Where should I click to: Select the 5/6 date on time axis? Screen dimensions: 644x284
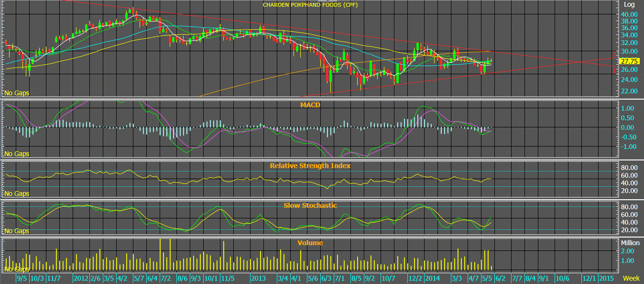(313, 278)
